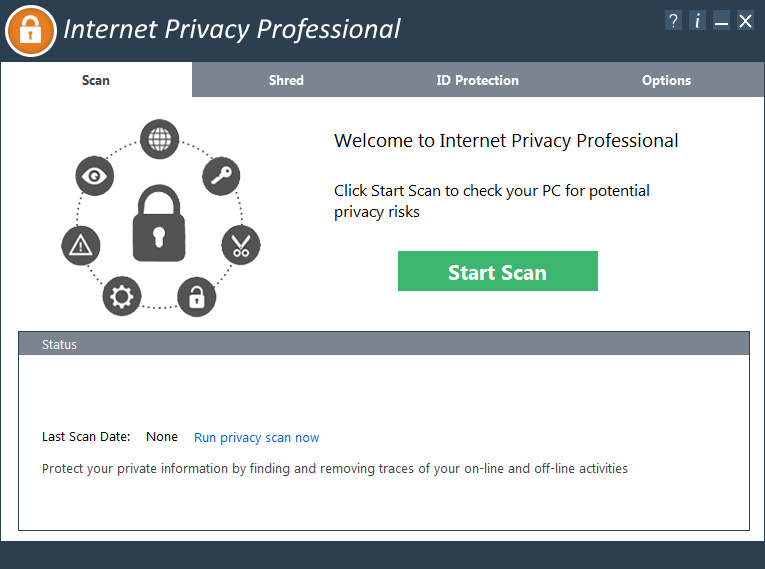Go to the ID Protection tab

pyautogui.click(x=477, y=80)
